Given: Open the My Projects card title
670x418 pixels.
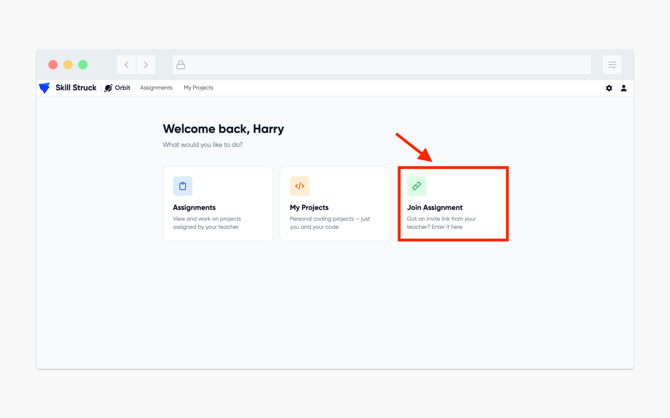Looking at the screenshot, I should (309, 207).
